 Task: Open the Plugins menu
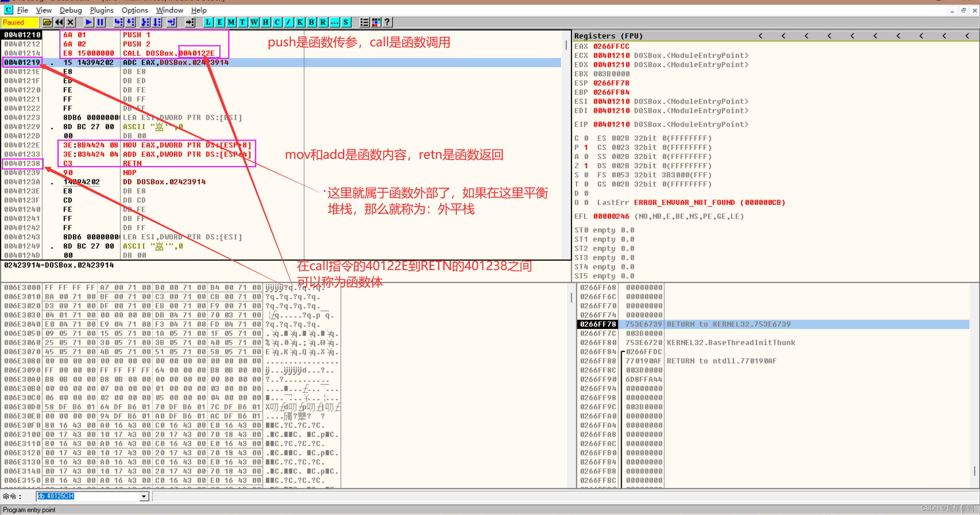[x=101, y=10]
